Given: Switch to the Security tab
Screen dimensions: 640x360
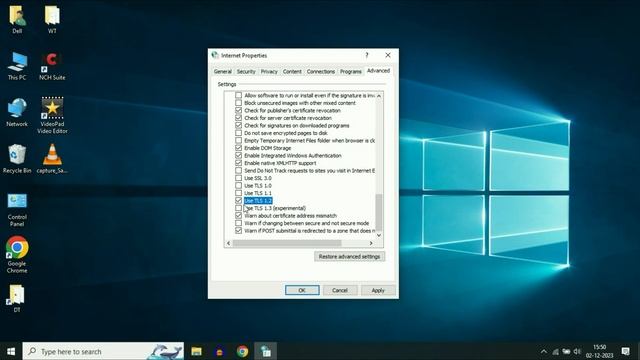Looking at the screenshot, I should click(246, 71).
